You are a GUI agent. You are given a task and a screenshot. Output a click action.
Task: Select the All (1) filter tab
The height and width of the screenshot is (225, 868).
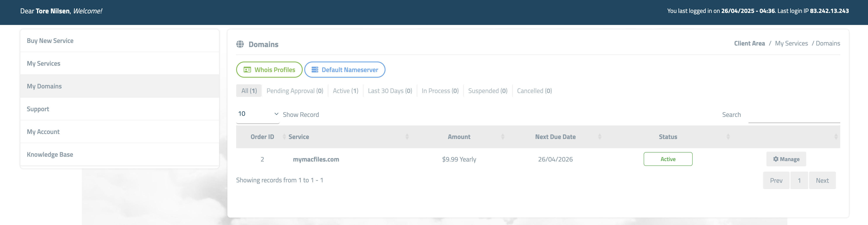[x=249, y=91]
